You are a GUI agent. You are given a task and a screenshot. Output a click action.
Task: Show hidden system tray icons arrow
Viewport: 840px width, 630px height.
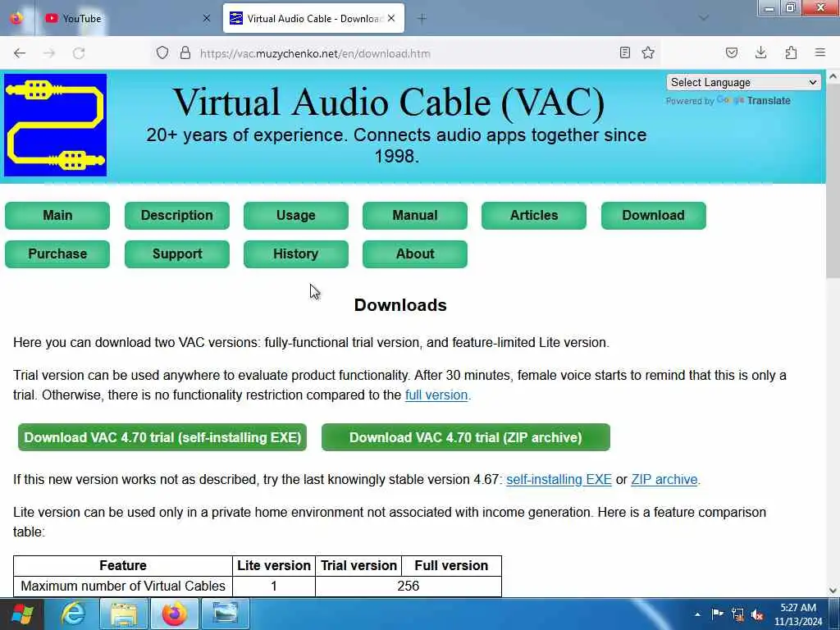(x=697, y=614)
